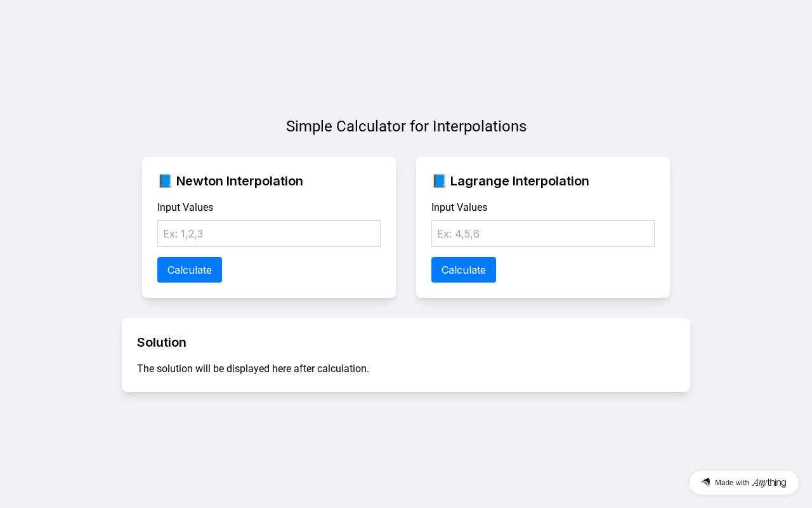Click blank space right of Newton Calculate button
The height and width of the screenshot is (508, 812).
[301, 270]
